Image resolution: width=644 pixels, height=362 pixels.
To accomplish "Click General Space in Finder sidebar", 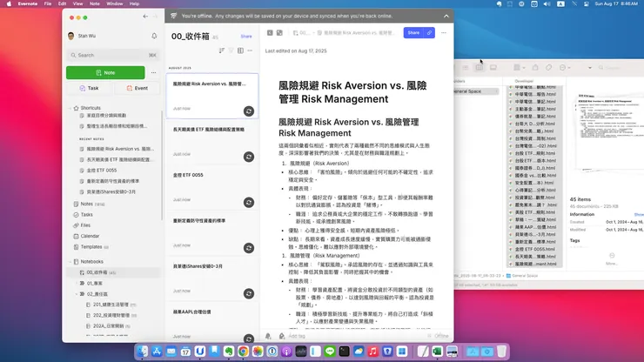I will point(475,91).
